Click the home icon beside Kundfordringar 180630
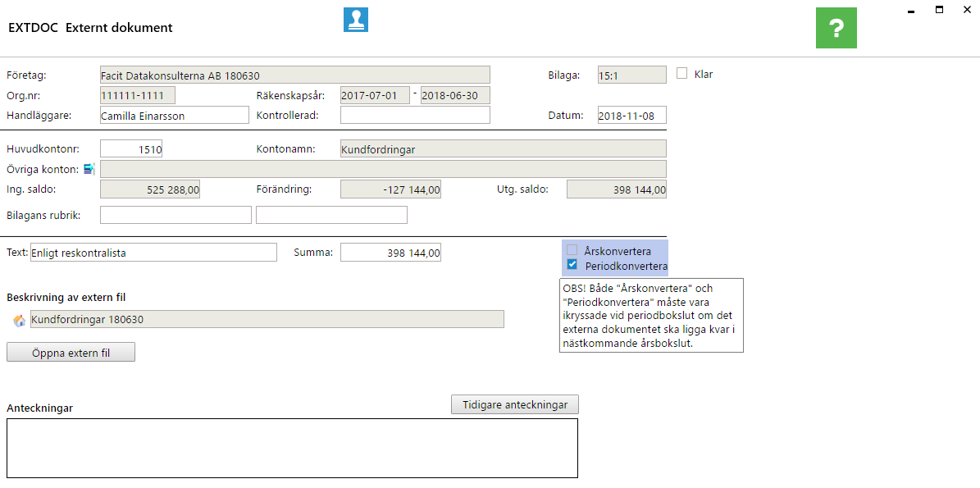The width and height of the screenshot is (980, 488). tap(20, 321)
